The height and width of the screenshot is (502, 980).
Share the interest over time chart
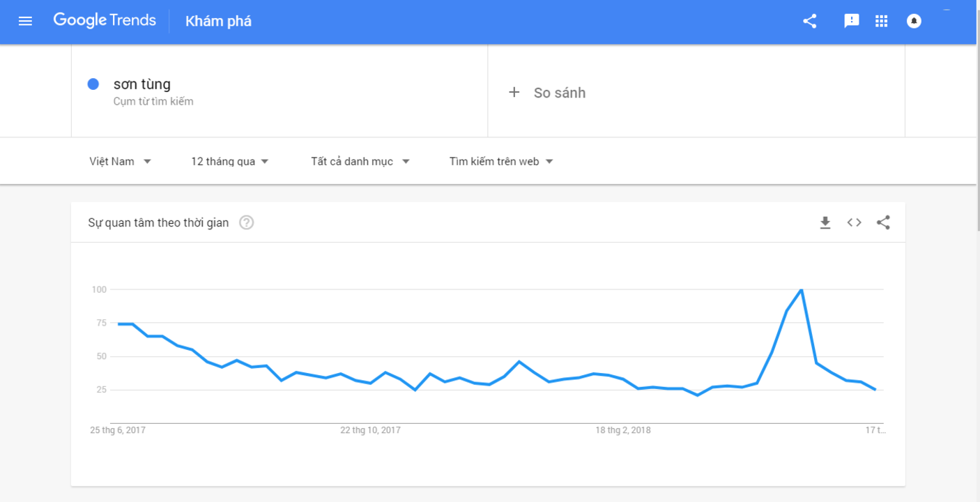coord(883,222)
